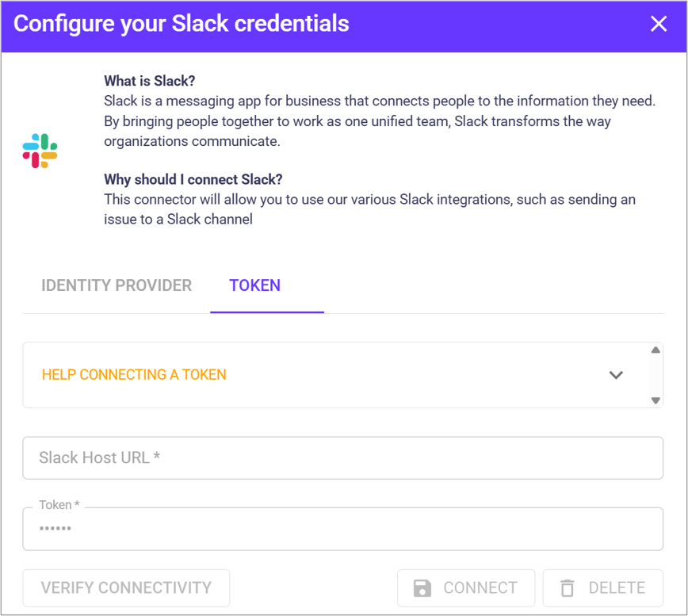Click the "What is Slack?" heading

point(150,81)
